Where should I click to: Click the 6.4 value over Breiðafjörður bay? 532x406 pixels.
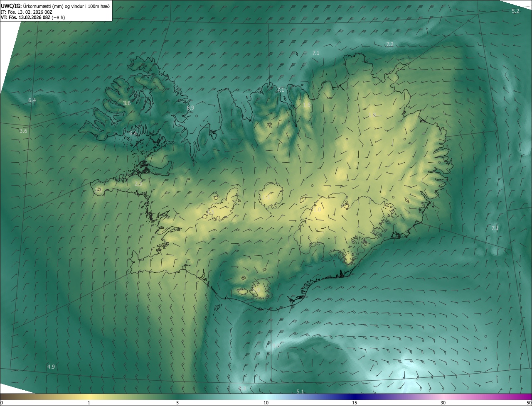click(x=133, y=133)
